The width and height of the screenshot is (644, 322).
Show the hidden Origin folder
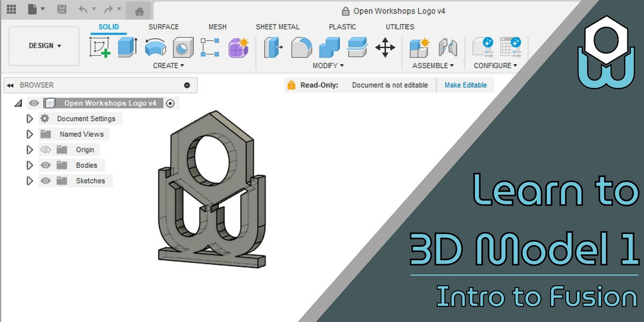[45, 150]
